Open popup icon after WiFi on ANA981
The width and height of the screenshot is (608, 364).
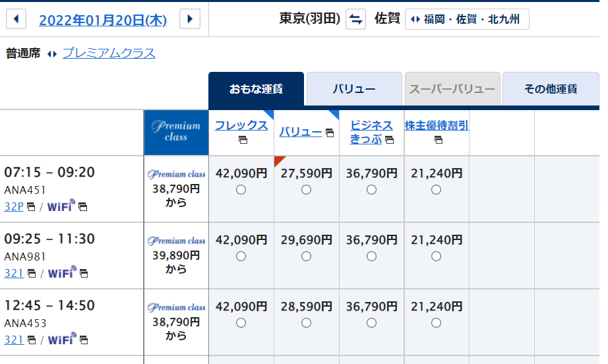point(83,274)
